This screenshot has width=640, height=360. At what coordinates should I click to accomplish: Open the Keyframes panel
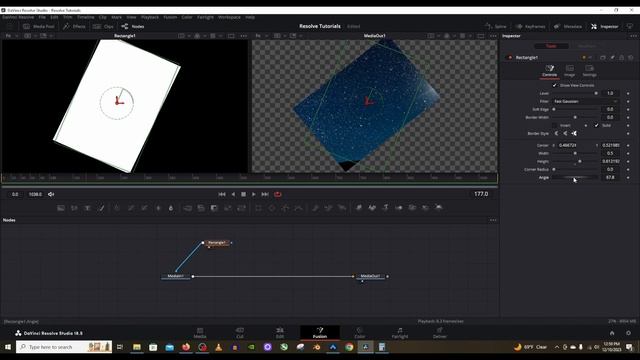[x=530, y=27]
